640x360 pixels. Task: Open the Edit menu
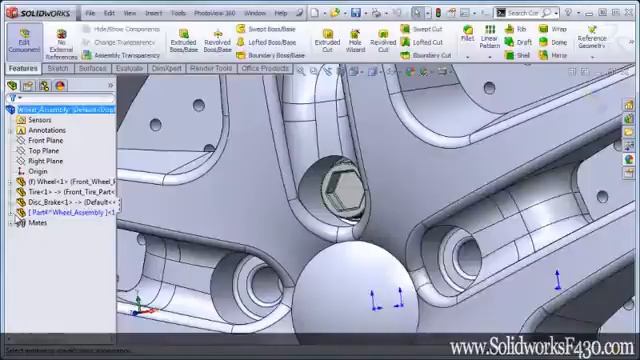point(109,13)
